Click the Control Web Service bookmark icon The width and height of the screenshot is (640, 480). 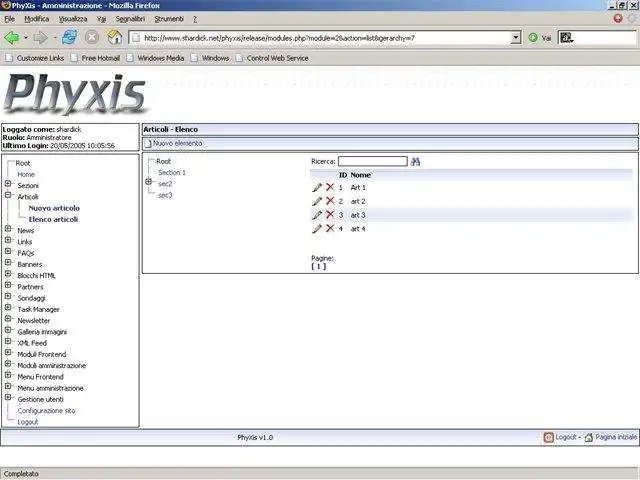coord(239,58)
